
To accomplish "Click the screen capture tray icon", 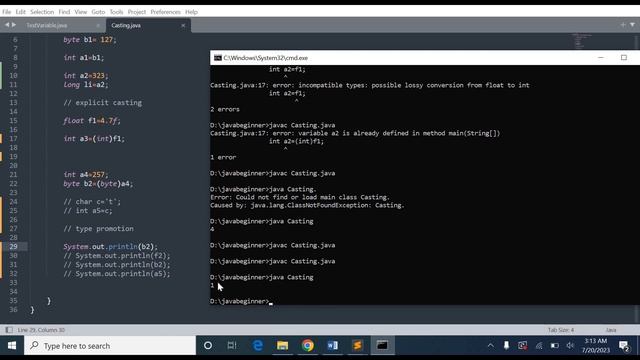I will (522, 346).
